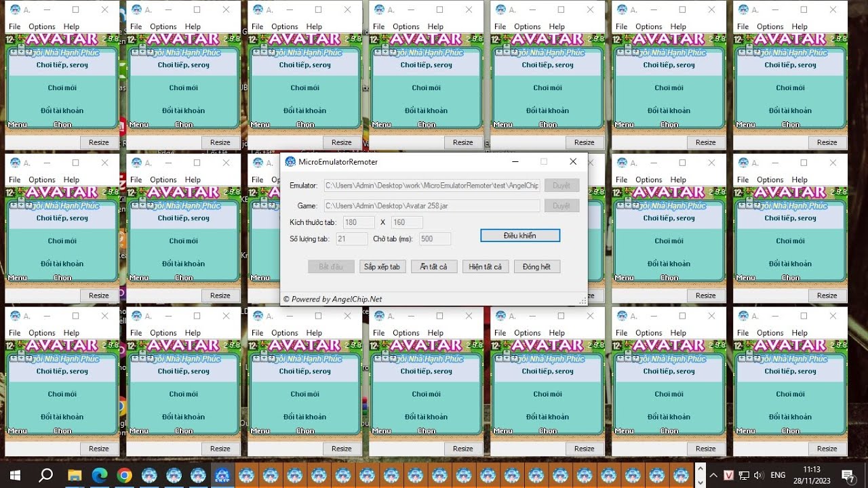Open Options menu of top-left emulator window
This screenshot has width=868, height=488.
[42, 26]
